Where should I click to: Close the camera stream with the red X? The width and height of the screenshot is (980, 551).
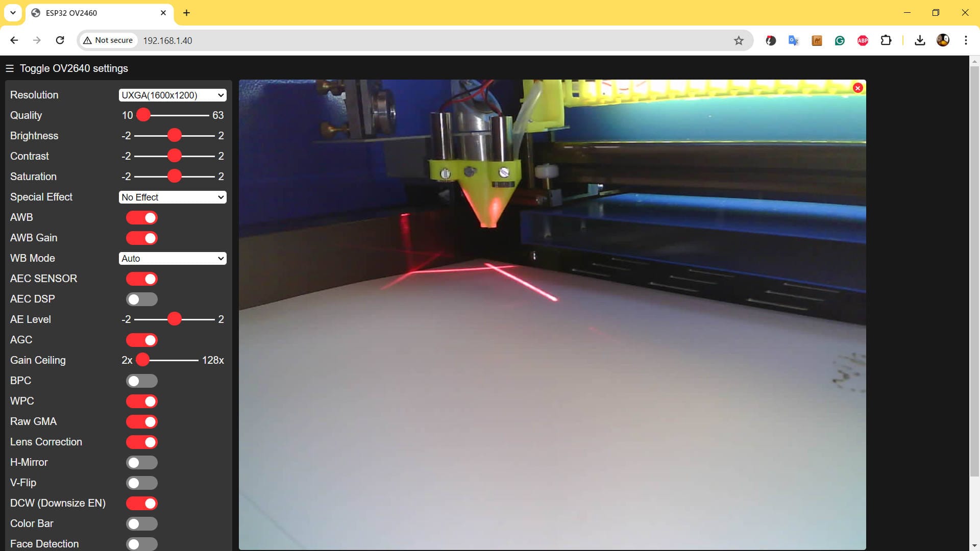tap(857, 88)
